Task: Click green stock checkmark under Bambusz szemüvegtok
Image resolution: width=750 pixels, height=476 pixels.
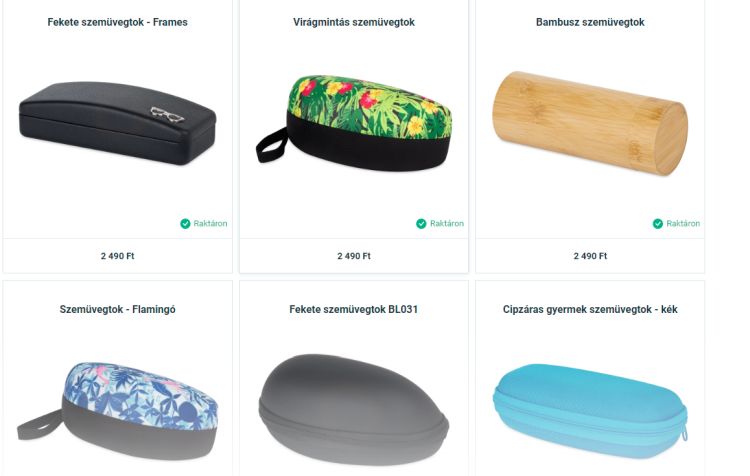Action: tap(658, 223)
